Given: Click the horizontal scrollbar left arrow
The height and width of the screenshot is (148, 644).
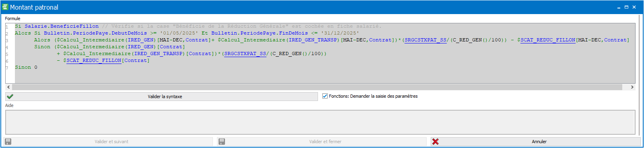Looking at the screenshot, I should (x=8, y=87).
